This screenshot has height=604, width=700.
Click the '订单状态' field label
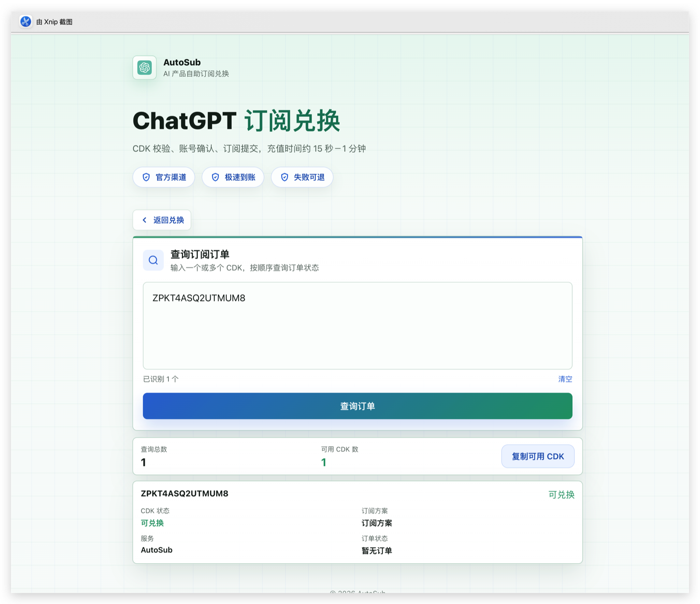tap(374, 538)
